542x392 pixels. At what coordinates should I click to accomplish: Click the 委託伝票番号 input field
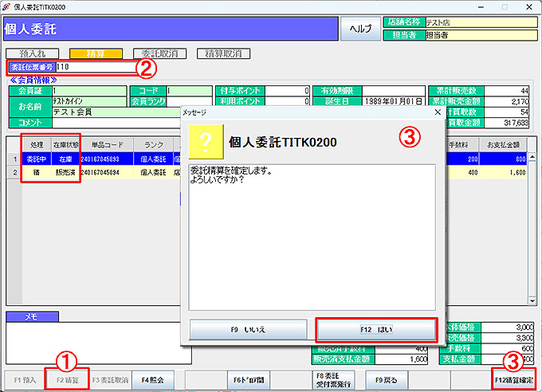point(96,67)
